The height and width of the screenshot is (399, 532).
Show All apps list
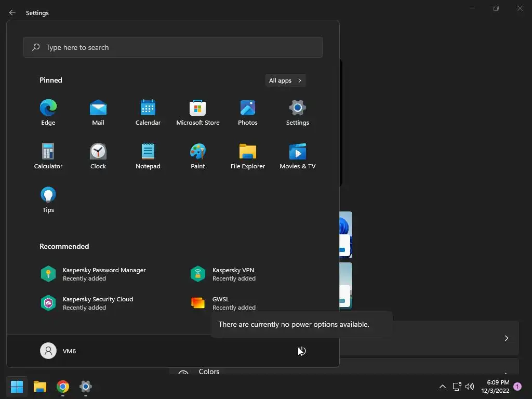tap(285, 81)
